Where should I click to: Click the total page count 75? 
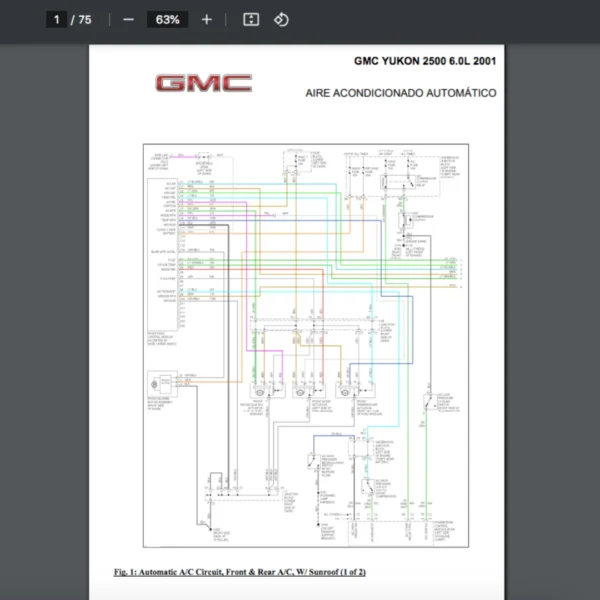point(85,20)
